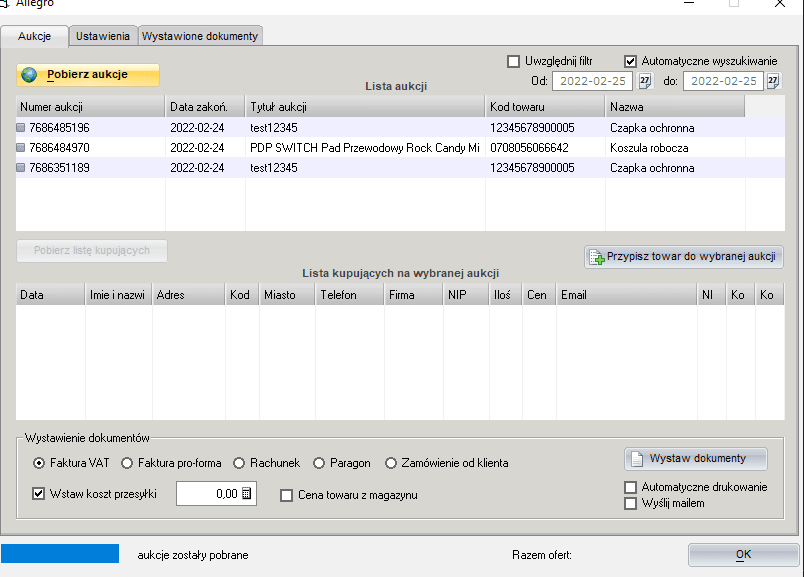Open Wystawione dokumenty tab

(x=200, y=36)
